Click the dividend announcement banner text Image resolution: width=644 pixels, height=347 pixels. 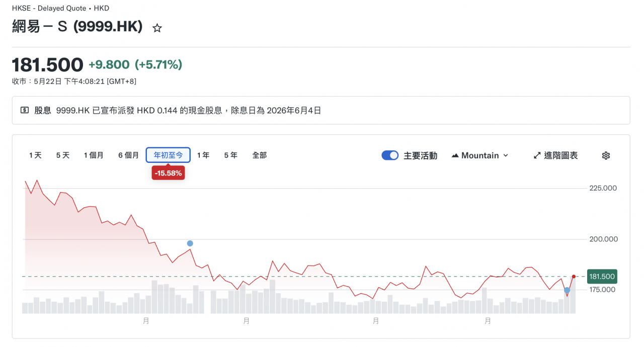tap(189, 110)
